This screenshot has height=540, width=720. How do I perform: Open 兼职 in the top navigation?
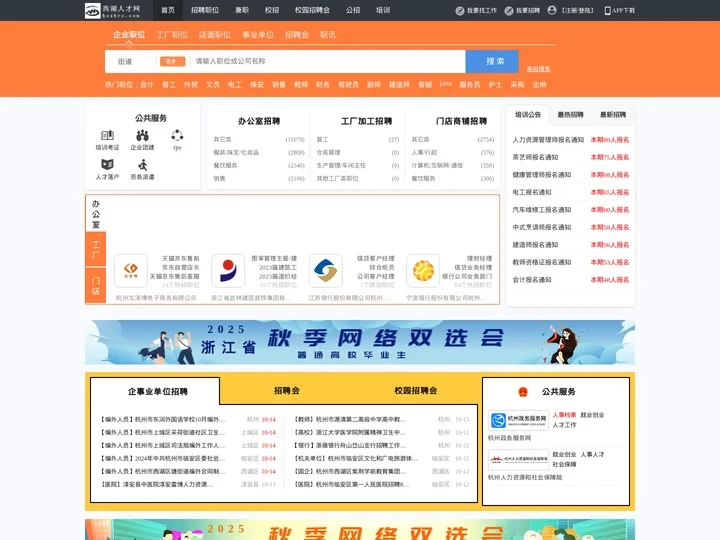(x=242, y=10)
